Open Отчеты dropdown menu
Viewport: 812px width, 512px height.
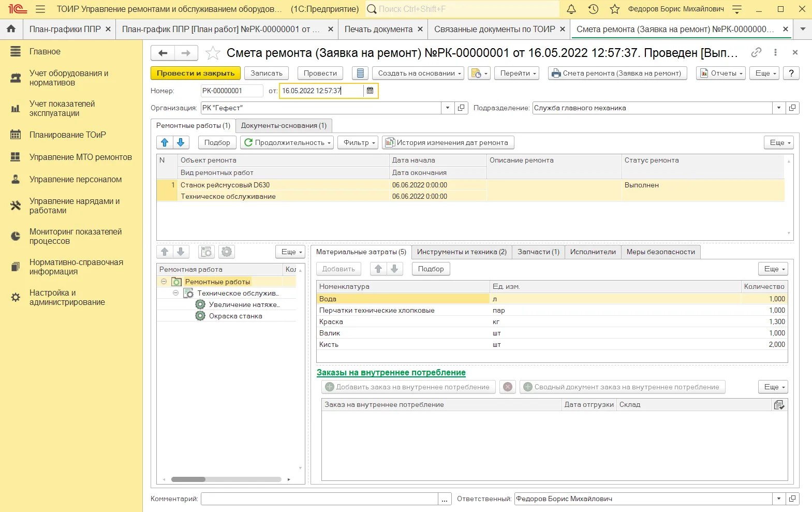point(720,73)
